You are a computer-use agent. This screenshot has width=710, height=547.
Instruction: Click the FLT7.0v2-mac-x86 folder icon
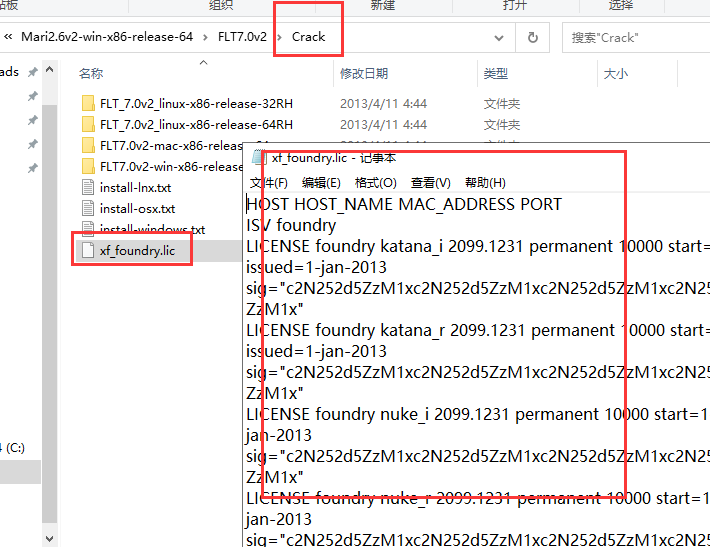pyautogui.click(x=88, y=146)
